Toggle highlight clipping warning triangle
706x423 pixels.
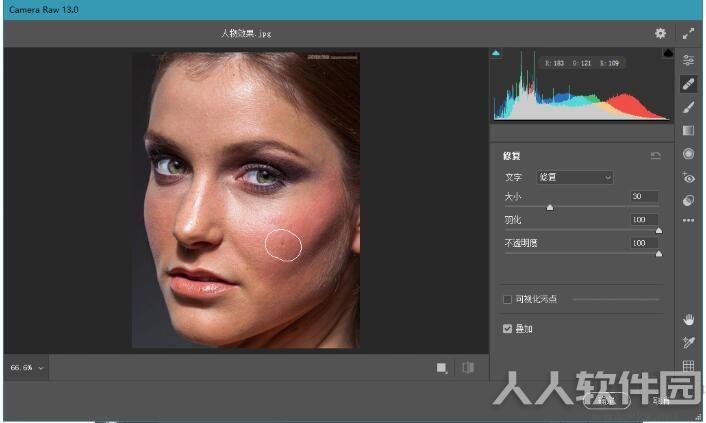click(668, 53)
